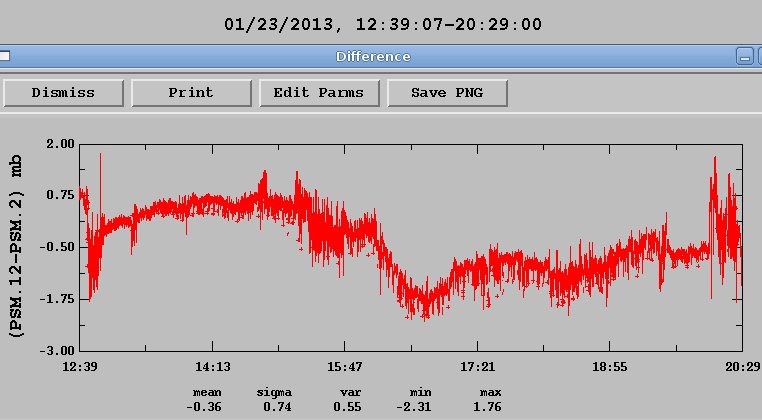Click the x-axis time 20:29

click(743, 367)
